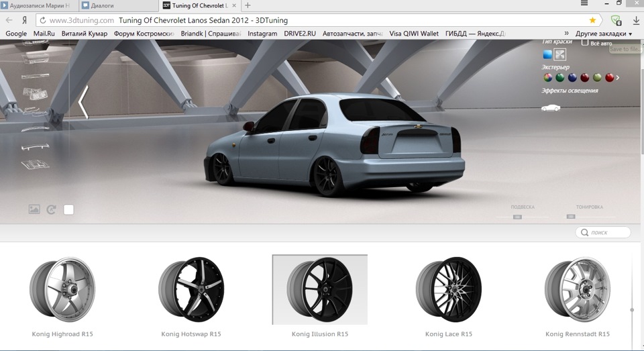The width and height of the screenshot is (644, 351).
Task: Click the wheel list vertical scrollbar
Action: coord(632,309)
